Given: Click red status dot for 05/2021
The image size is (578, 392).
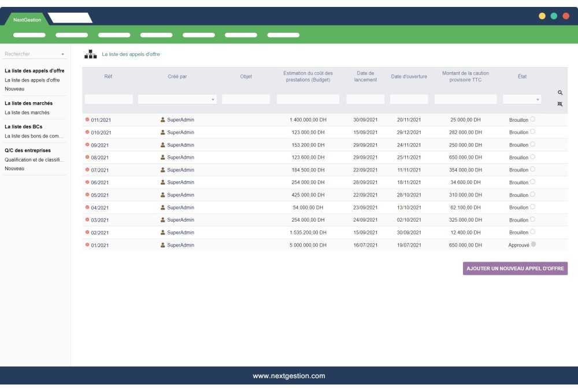Looking at the screenshot, I should pyautogui.click(x=87, y=195).
